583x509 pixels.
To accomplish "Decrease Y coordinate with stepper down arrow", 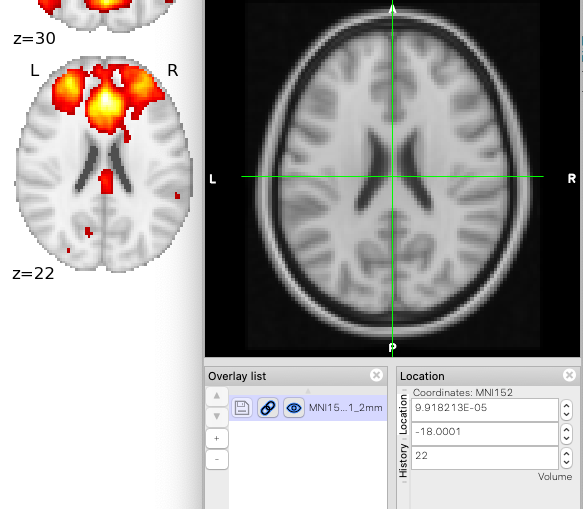I will 566,438.
